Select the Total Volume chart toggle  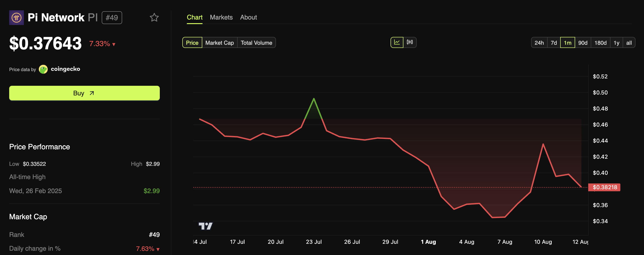(256, 43)
